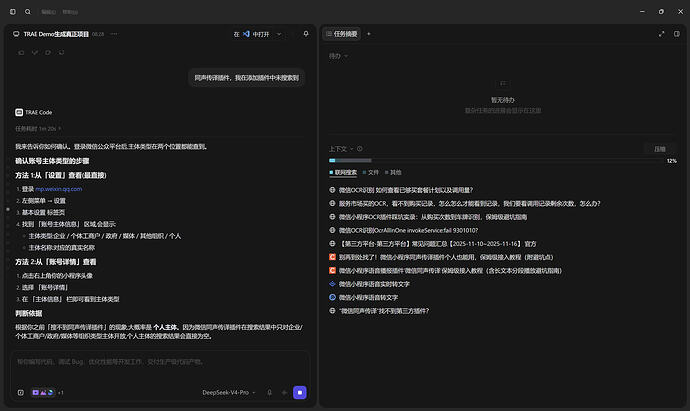Click the pin icon in the chat header
This screenshot has width=690, height=411.
coord(306,34)
